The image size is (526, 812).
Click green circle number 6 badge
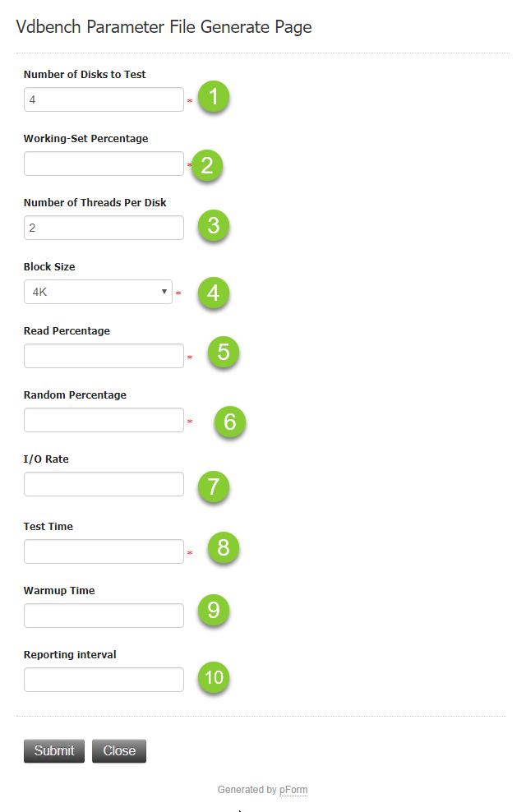230,422
